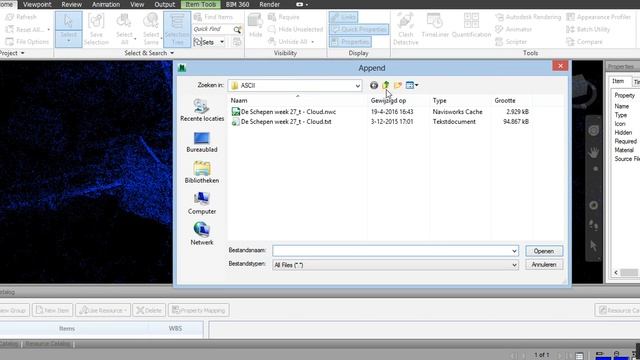Click the Select tool in ribbon

[69, 29]
